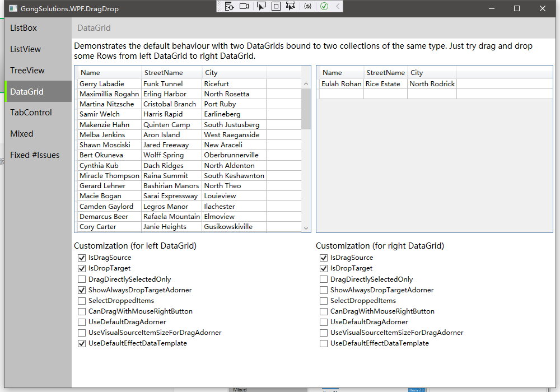Viewport: 560px width, 392px height.
Task: Click the green checkmark status icon
Action: [324, 6]
